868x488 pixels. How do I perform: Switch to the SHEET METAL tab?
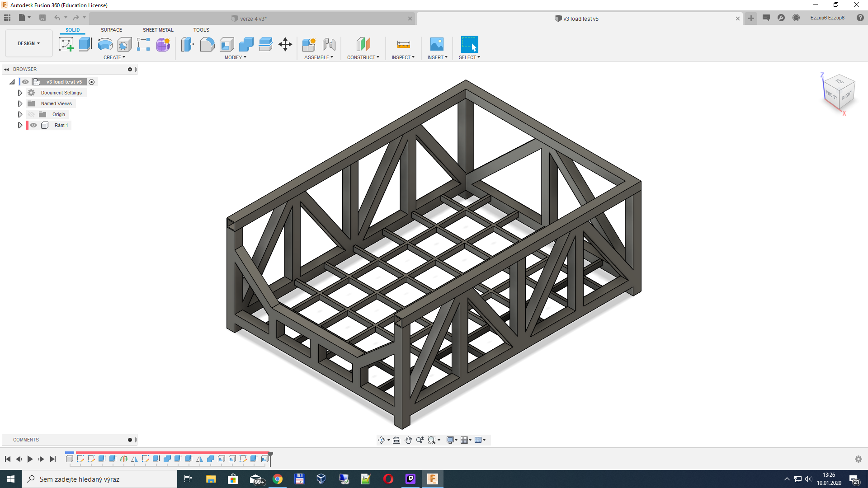pos(158,30)
